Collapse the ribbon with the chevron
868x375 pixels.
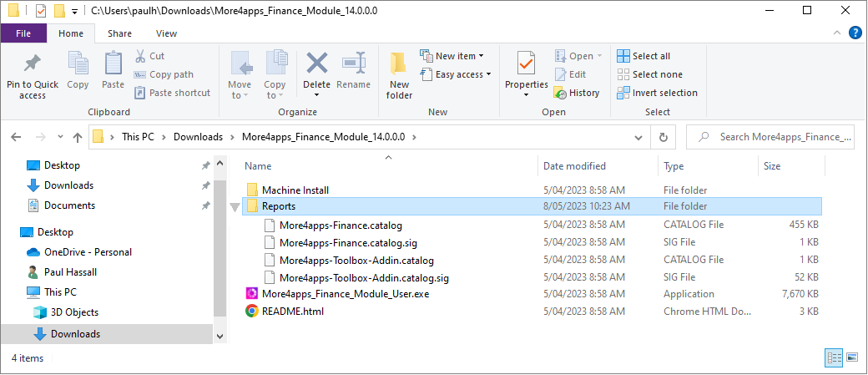tap(837, 33)
